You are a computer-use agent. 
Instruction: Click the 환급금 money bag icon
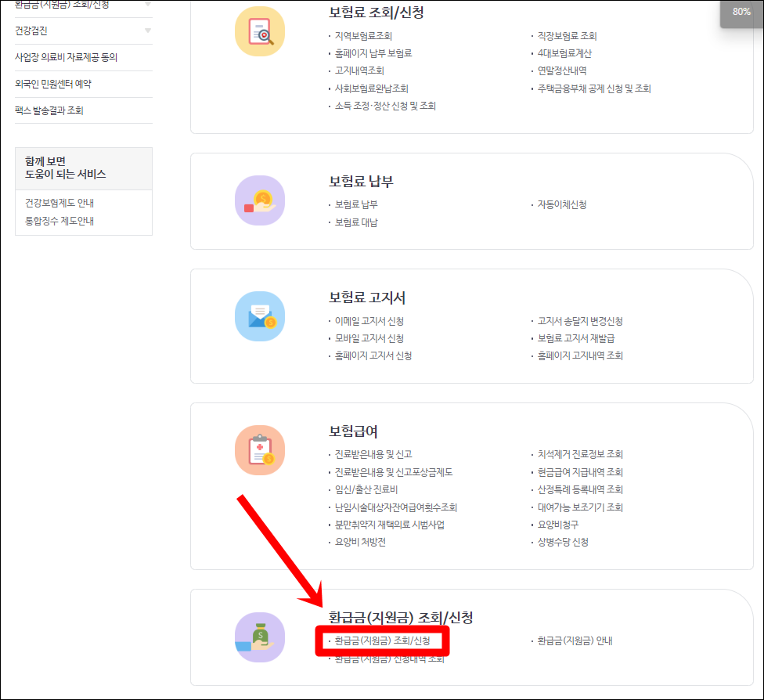point(260,637)
